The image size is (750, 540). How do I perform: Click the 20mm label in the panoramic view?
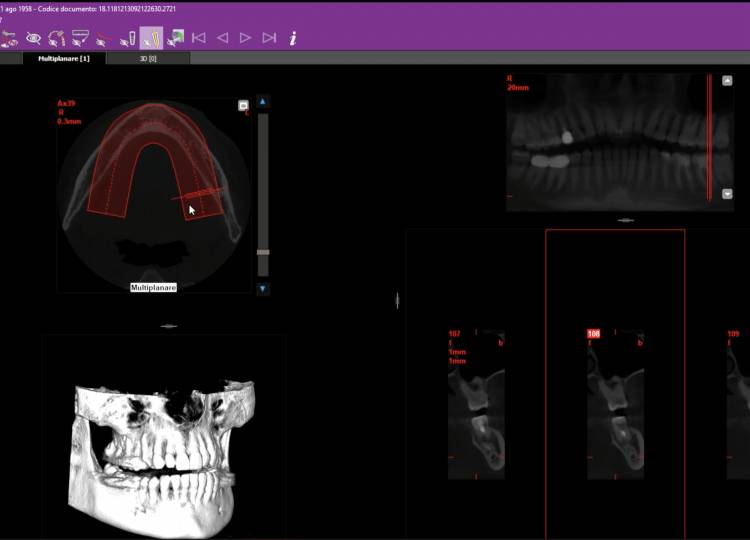coord(518,88)
